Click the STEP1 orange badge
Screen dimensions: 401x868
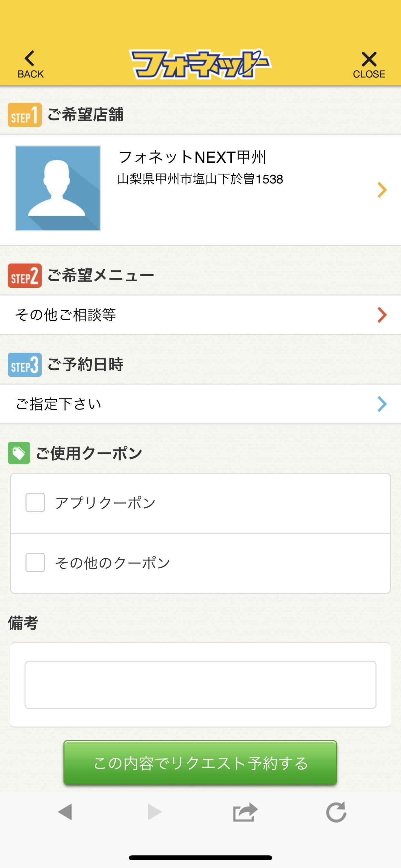25,115
